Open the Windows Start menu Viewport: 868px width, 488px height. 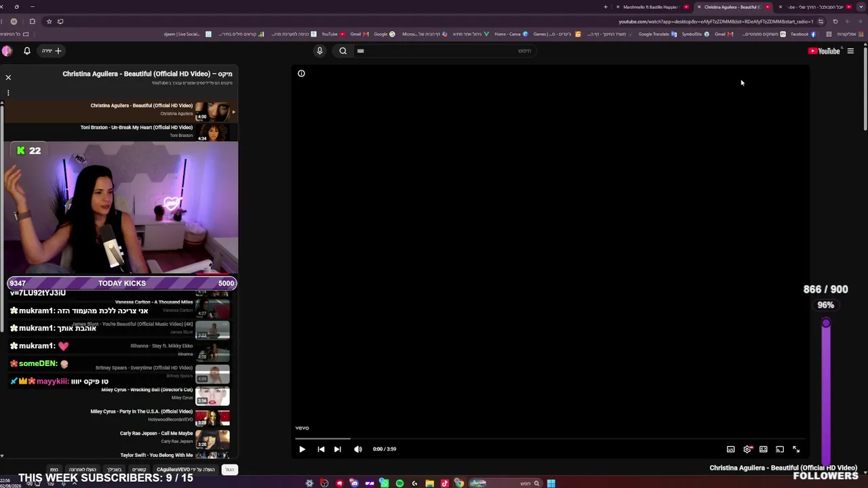551,483
